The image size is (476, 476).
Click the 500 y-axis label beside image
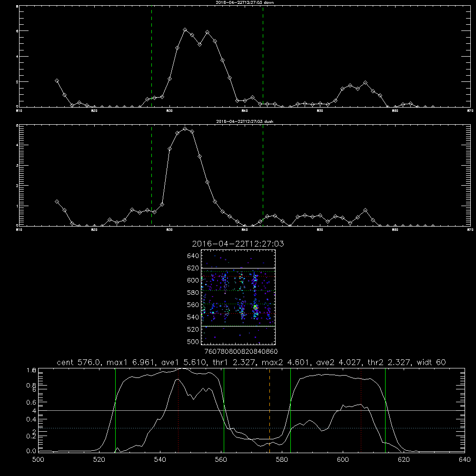pos(193,341)
